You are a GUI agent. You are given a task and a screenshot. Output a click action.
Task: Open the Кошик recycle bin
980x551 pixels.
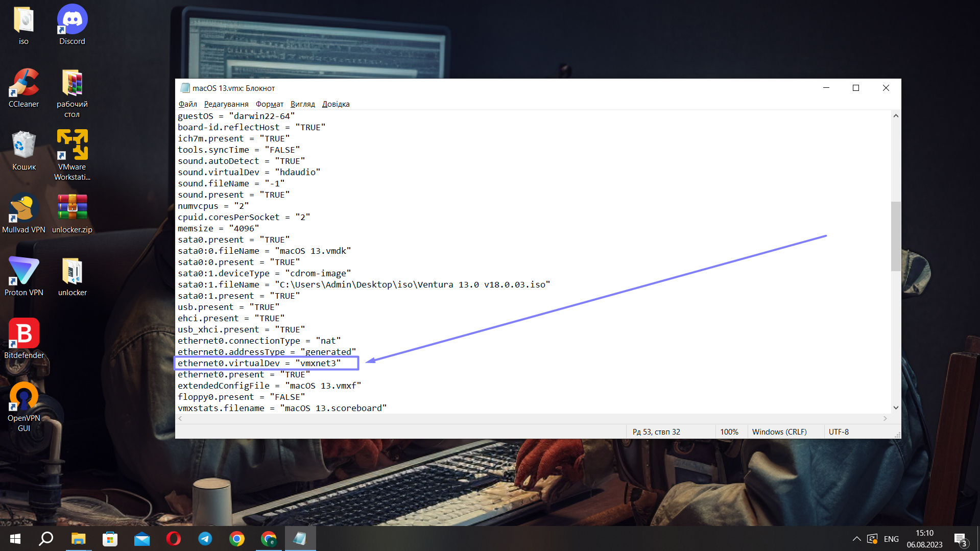coord(23,151)
